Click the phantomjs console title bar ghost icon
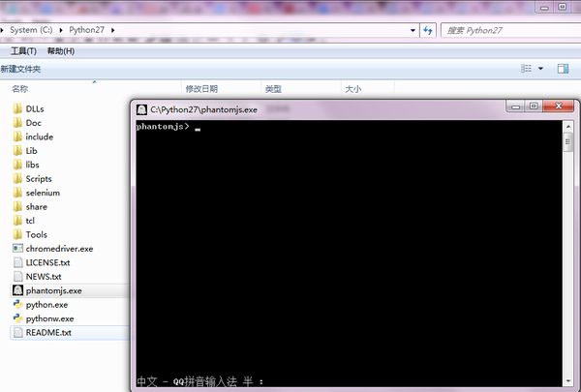The image size is (581, 392). (141, 109)
